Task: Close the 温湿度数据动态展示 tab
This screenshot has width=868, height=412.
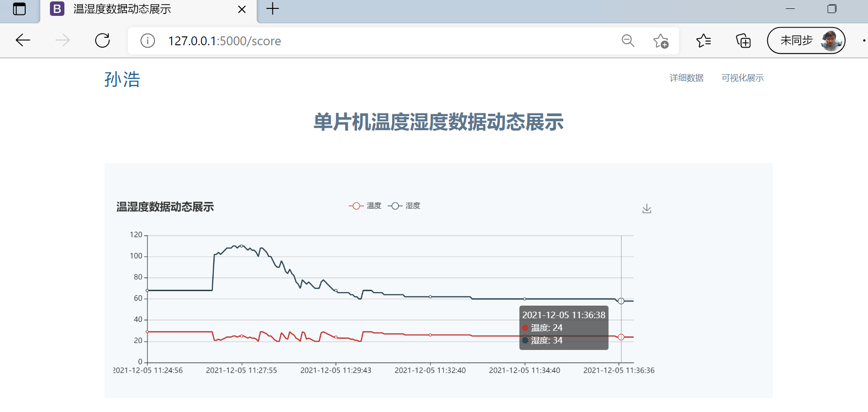Action: tap(242, 9)
